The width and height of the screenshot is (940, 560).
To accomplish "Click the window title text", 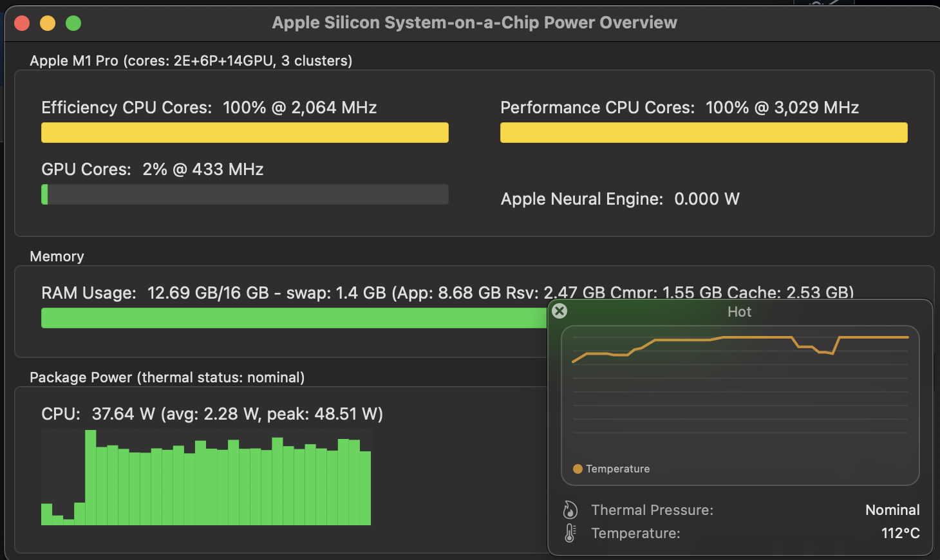I will pyautogui.click(x=475, y=23).
